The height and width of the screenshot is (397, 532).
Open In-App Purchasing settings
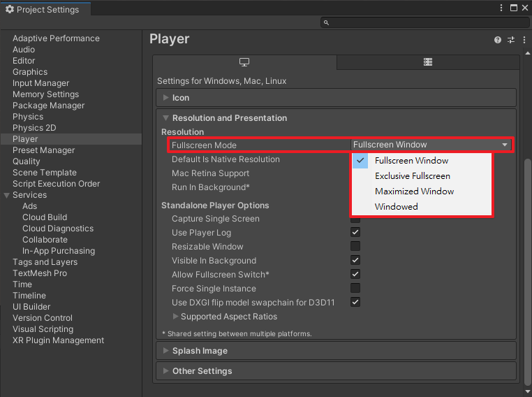pos(59,252)
